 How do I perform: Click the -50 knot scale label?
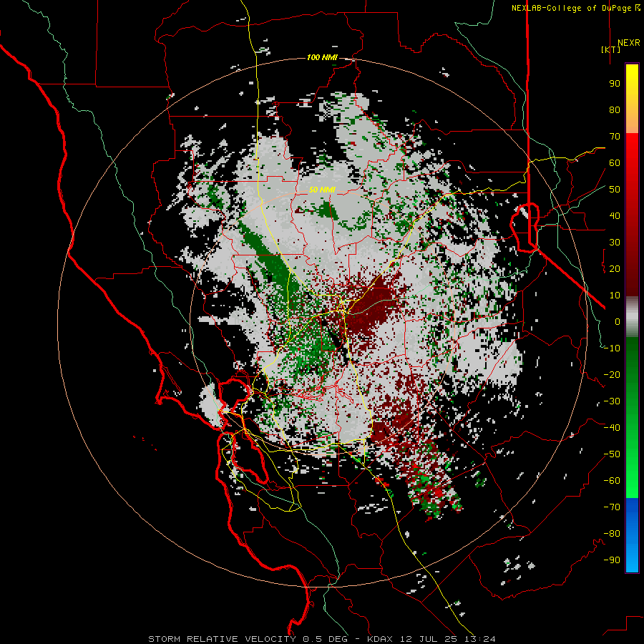tap(612, 454)
